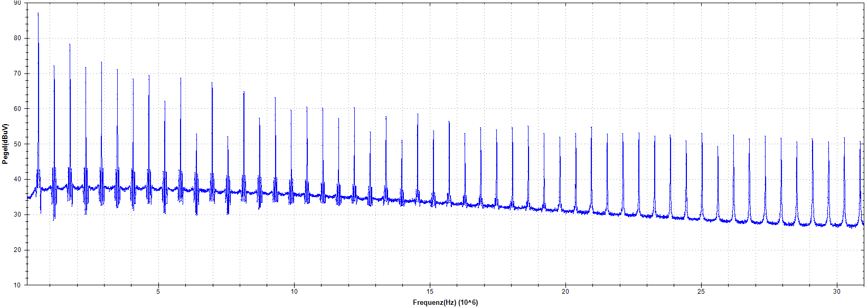This screenshot has height=308, width=868.
Task: Click the X-axis title "Frequenz(Hz) (10^6)"
Action: (x=445, y=303)
